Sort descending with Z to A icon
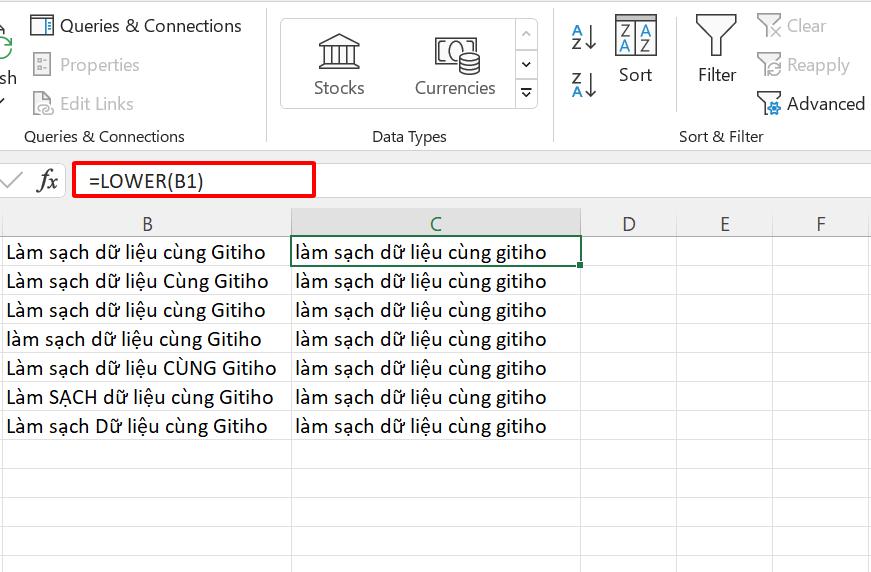The height and width of the screenshot is (572, 871). point(584,85)
